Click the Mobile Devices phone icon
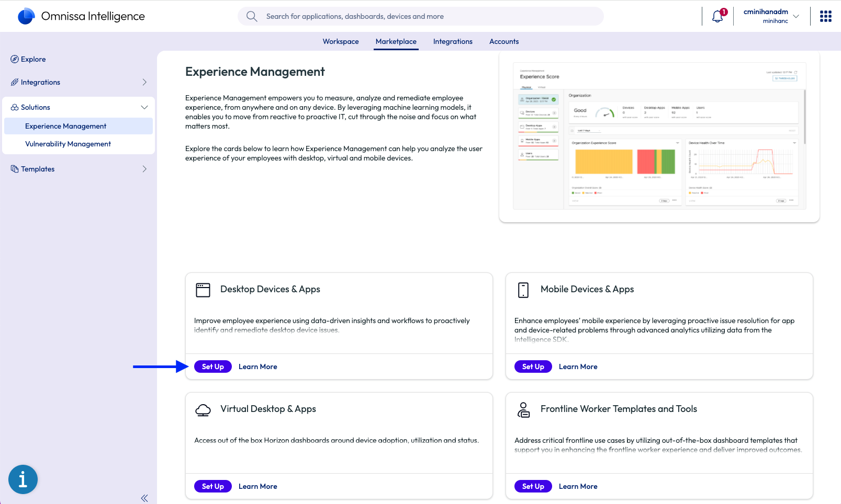The height and width of the screenshot is (504, 841). 523,290
